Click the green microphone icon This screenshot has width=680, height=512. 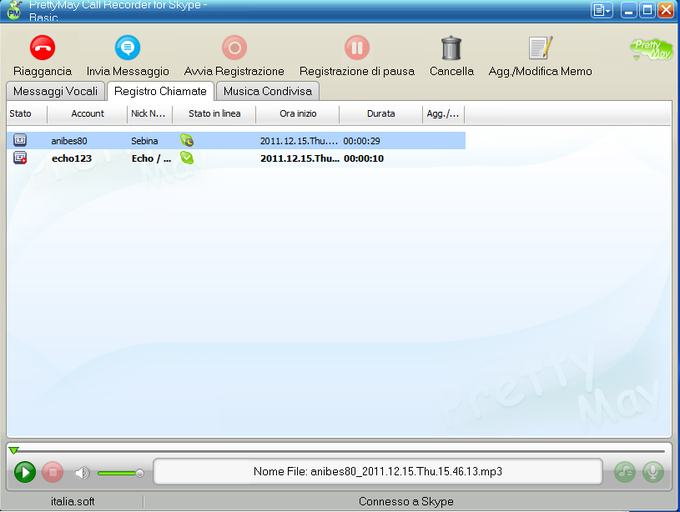point(653,472)
